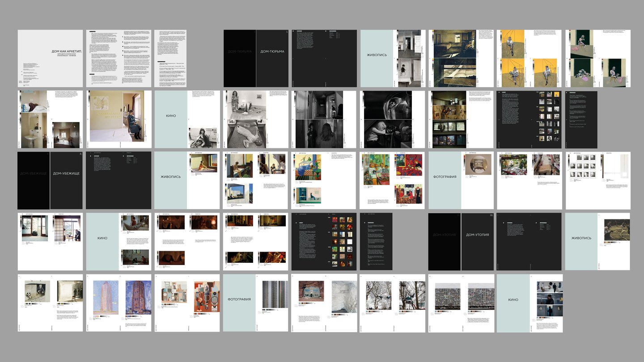The image size is (644, 362).
Task: Click 'КИНО' heading beside two warm-toned film stills
Action: pos(102,238)
